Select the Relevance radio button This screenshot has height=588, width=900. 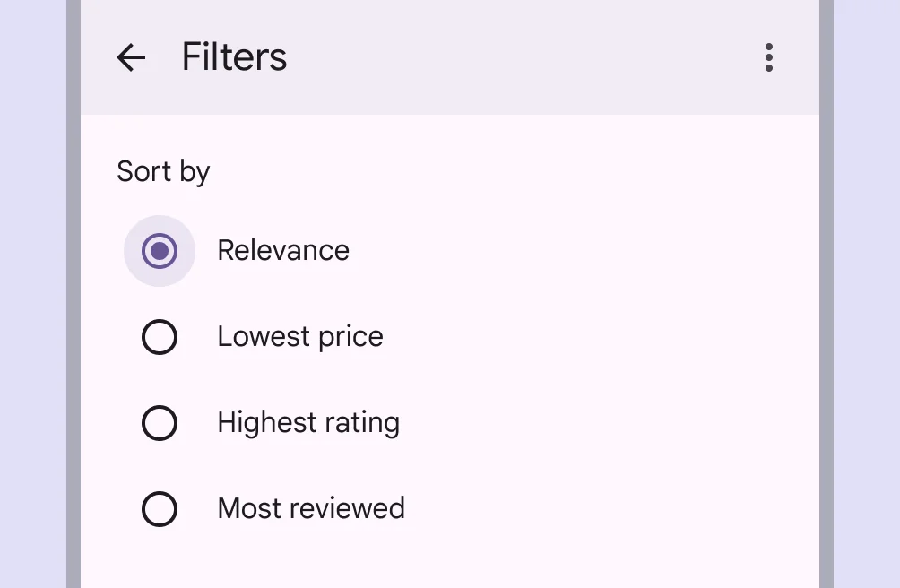click(x=160, y=251)
